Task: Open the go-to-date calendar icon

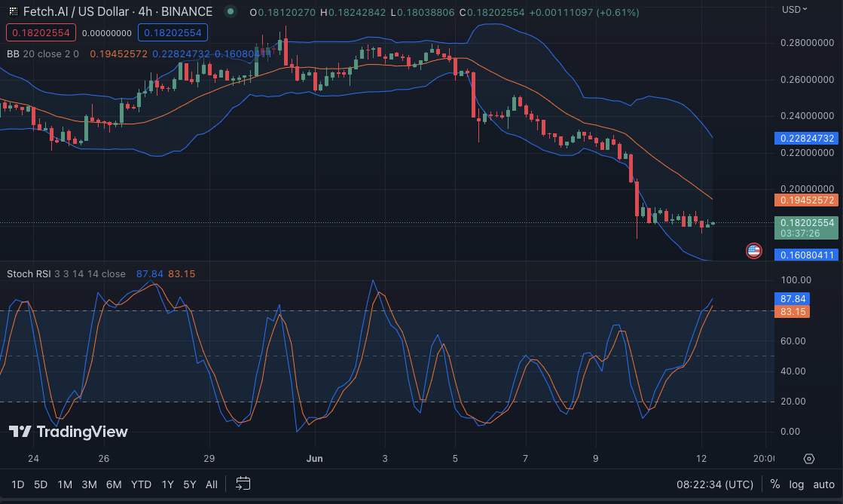Action: pyautogui.click(x=243, y=484)
